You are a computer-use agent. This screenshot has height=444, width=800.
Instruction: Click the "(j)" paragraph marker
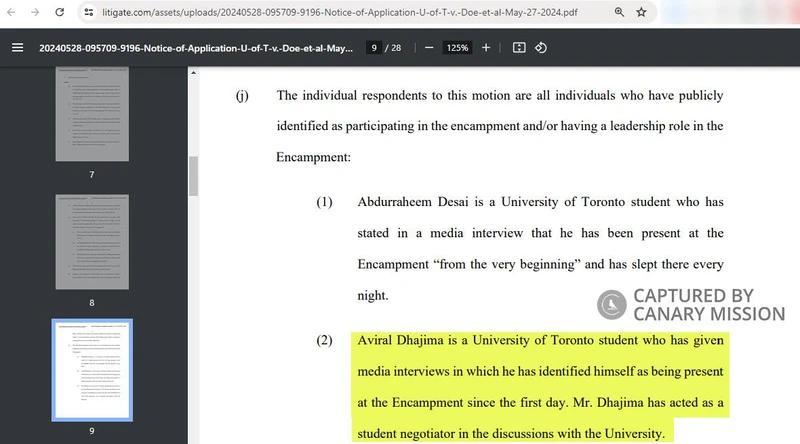[x=242, y=95]
